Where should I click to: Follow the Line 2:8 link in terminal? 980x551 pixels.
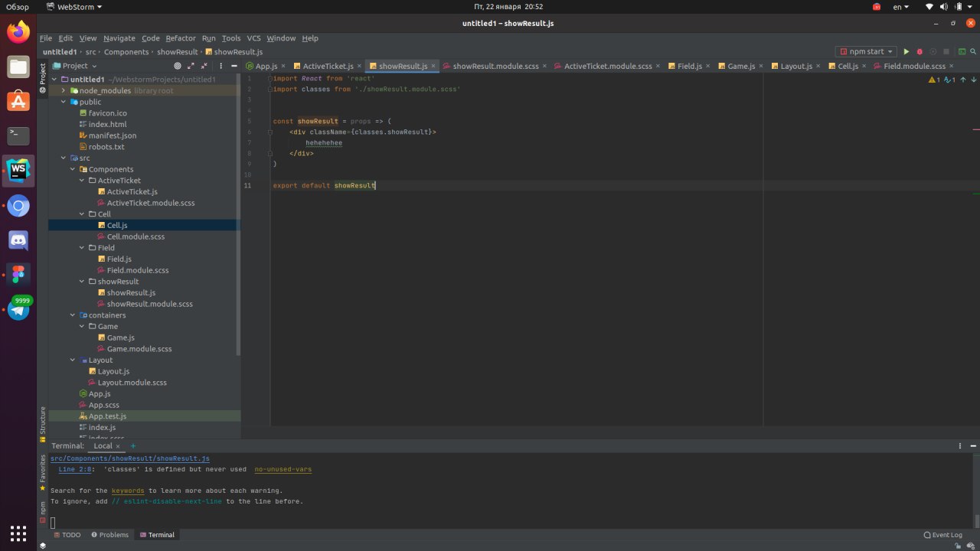(x=75, y=469)
